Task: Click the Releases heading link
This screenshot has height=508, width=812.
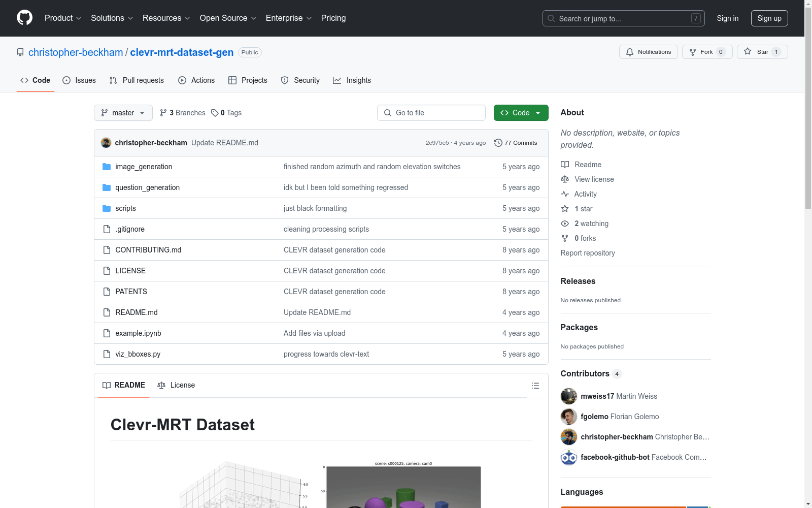Action: [x=578, y=281]
